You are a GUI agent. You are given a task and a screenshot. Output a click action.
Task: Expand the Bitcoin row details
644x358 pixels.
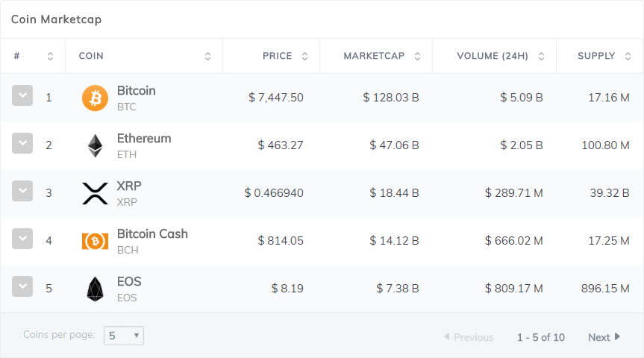tap(22, 95)
